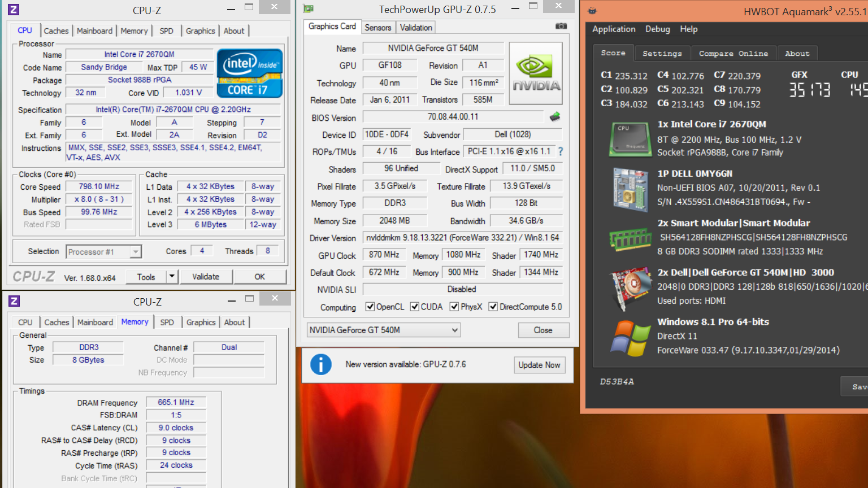Click the Channel # value Dual

coord(229,347)
